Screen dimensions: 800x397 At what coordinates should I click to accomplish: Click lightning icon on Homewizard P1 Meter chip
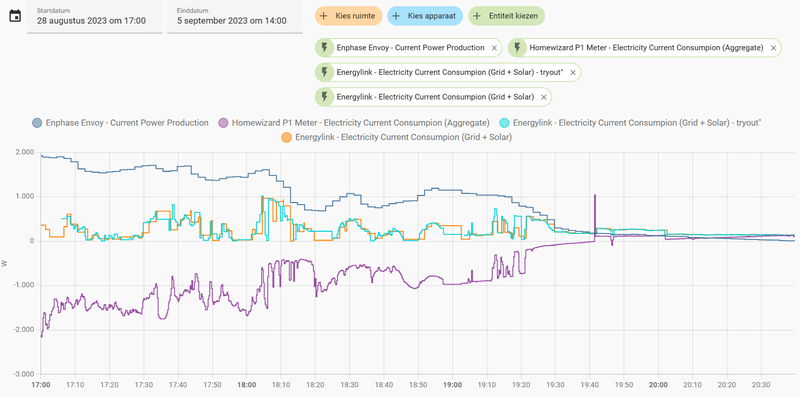tap(517, 48)
